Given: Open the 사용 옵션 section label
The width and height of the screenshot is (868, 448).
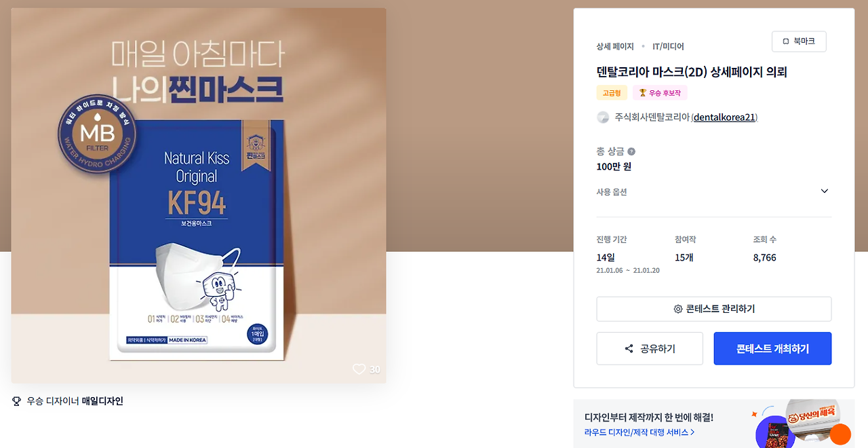Looking at the screenshot, I should coord(612,192).
